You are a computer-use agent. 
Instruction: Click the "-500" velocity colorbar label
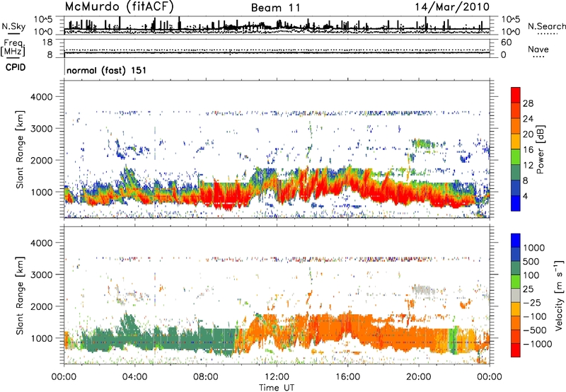point(535,330)
